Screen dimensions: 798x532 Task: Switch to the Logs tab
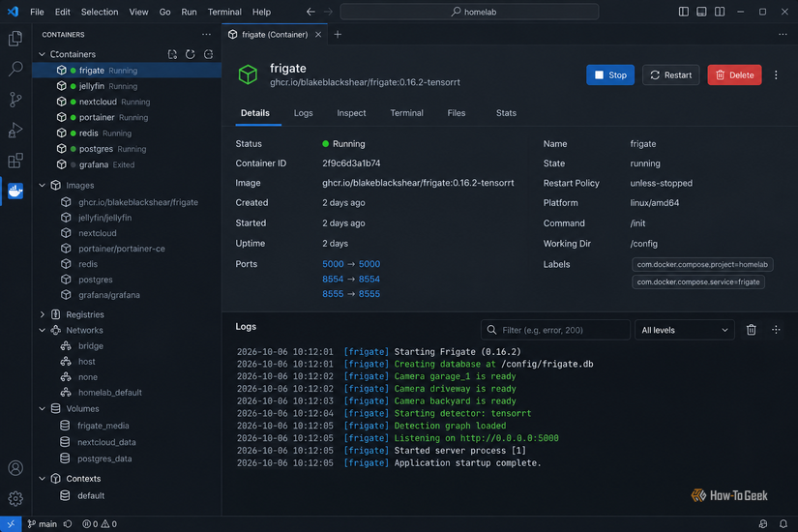pos(304,113)
